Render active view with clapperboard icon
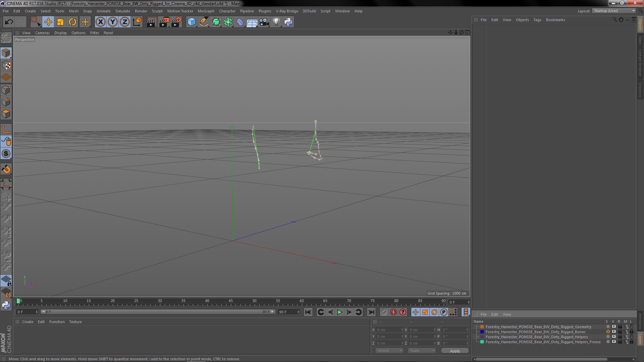The height and width of the screenshot is (362, 644). pos(152,22)
